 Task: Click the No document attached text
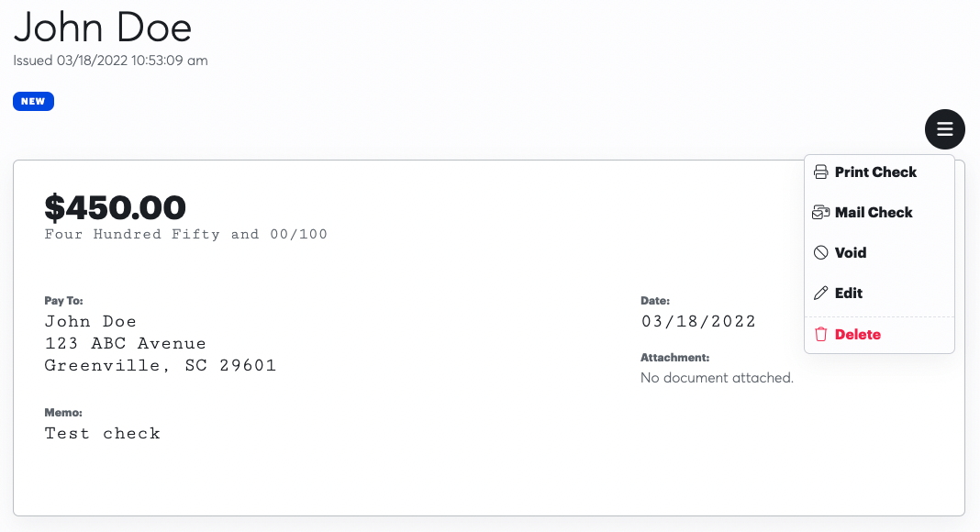(717, 377)
